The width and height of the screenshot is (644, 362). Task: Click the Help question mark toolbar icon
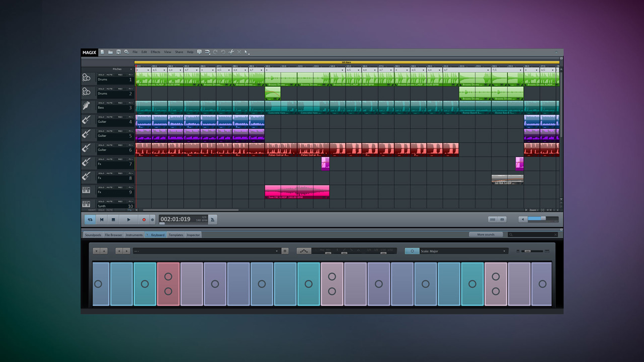[x=199, y=52]
